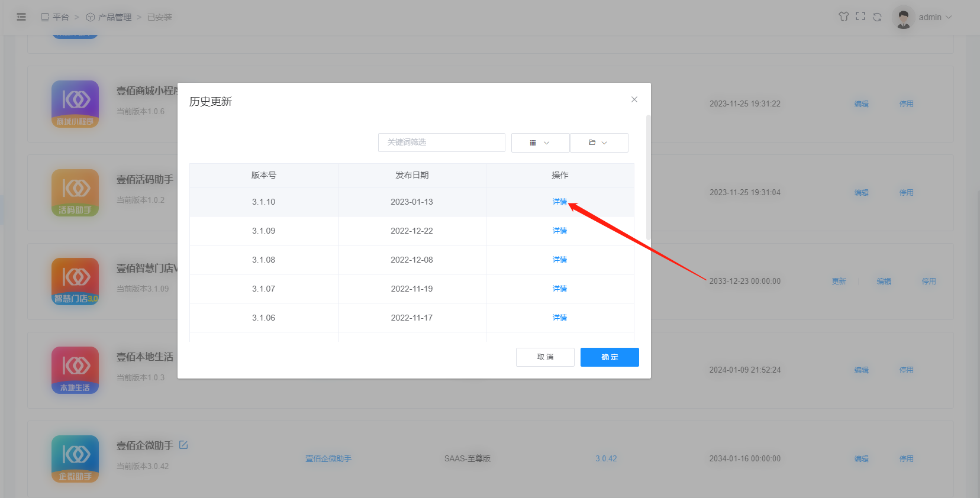980x498 pixels.
Task: Click the 取消 button
Action: click(x=545, y=357)
